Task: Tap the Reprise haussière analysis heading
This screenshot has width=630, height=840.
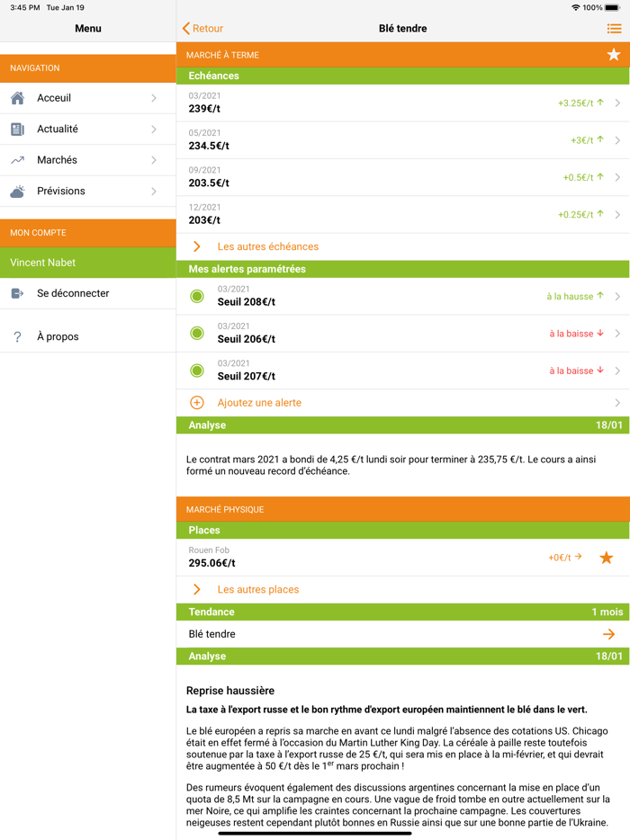Action: (x=230, y=691)
